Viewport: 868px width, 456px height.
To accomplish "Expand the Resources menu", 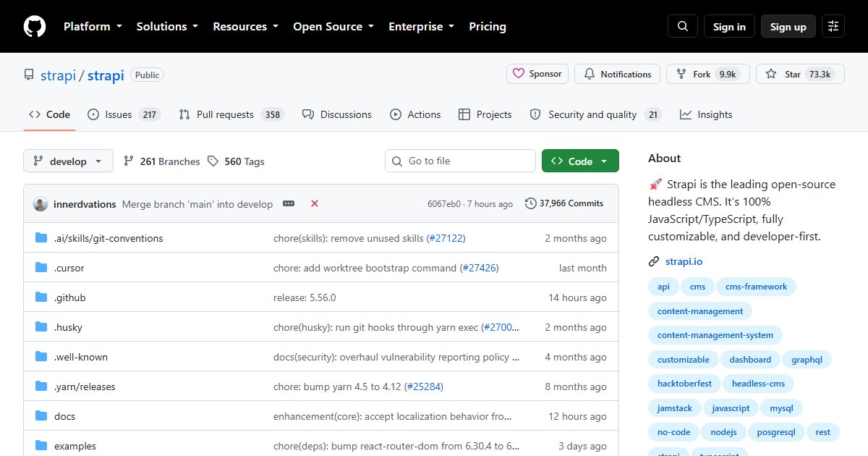I will tap(245, 26).
